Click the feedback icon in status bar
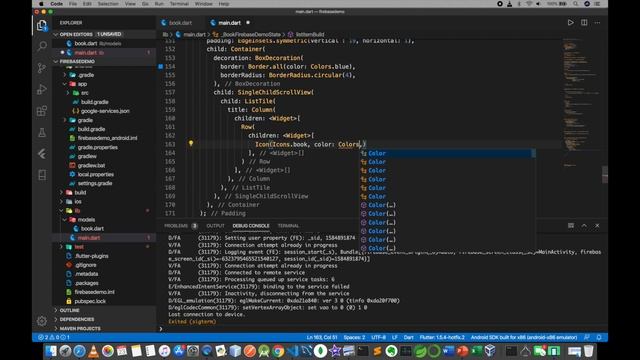640x360 pixels. (587, 338)
